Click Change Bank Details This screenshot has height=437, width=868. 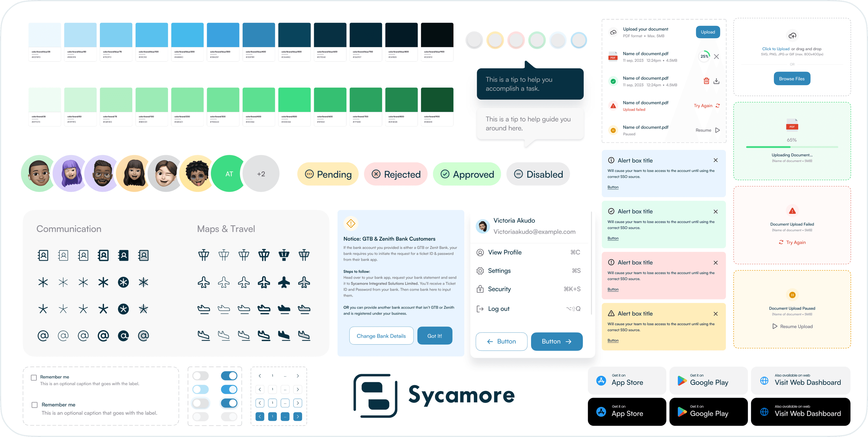tap(381, 336)
